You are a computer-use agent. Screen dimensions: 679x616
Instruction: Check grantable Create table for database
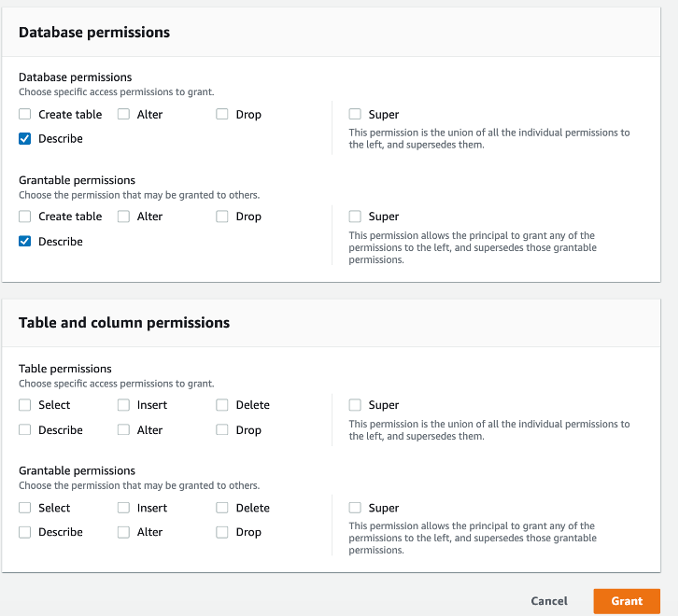(x=25, y=217)
